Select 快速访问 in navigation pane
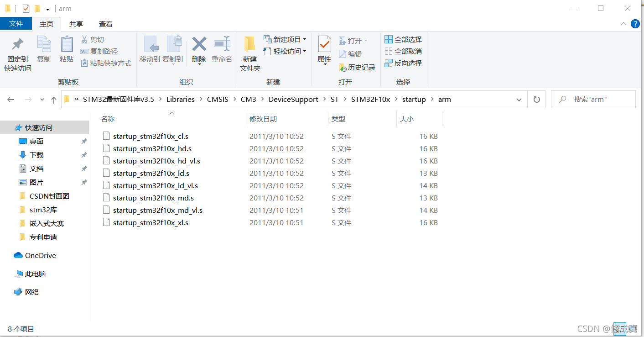 pos(45,127)
